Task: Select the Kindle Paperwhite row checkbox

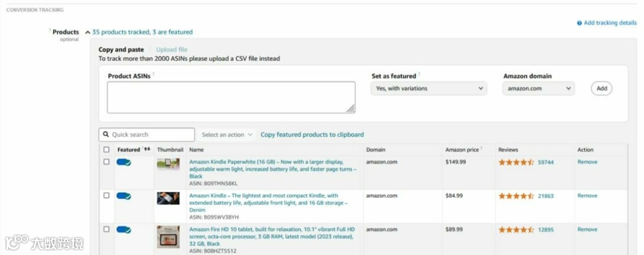Action: click(107, 162)
